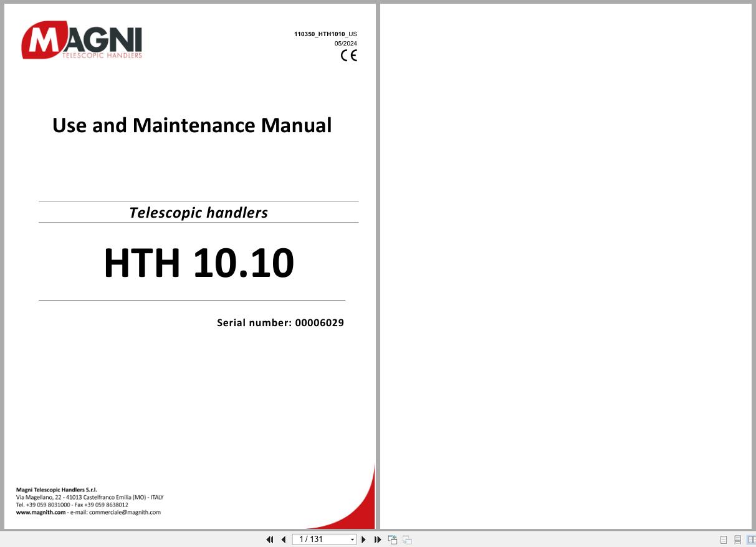Select the 'HTH 10.10' model heading

(x=199, y=263)
